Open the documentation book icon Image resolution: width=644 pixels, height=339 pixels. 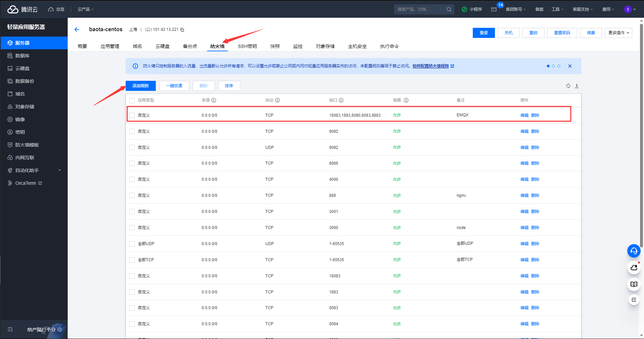pyautogui.click(x=634, y=284)
